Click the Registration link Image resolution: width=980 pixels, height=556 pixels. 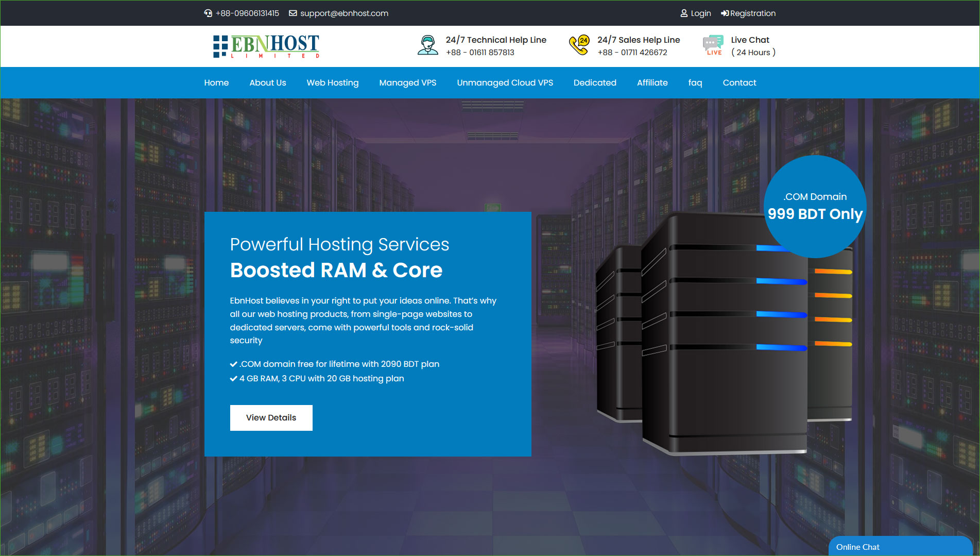tap(753, 13)
